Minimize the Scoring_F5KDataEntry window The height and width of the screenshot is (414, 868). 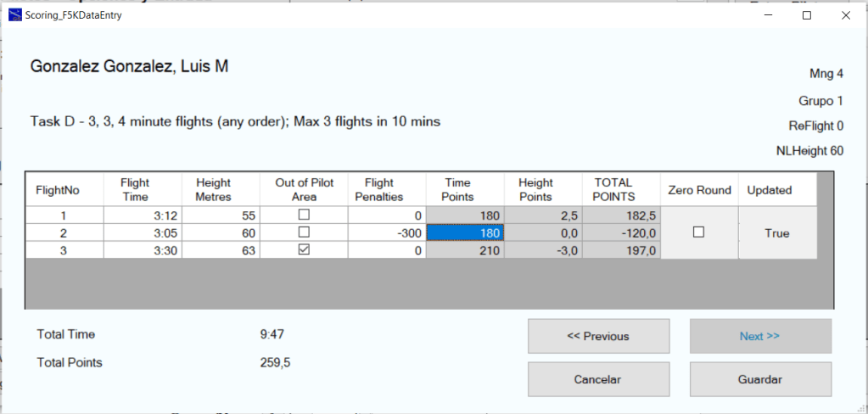coord(768,15)
